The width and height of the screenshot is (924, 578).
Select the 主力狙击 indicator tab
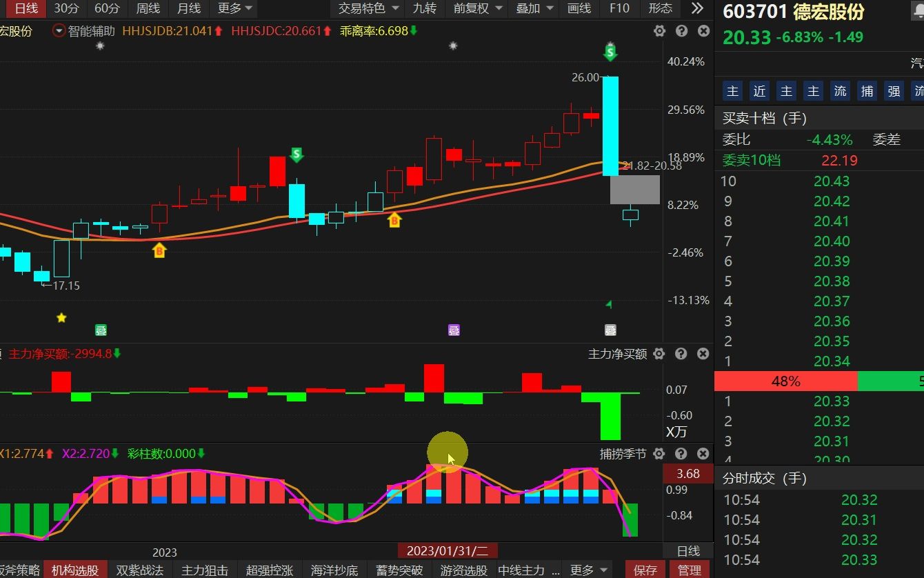205,570
